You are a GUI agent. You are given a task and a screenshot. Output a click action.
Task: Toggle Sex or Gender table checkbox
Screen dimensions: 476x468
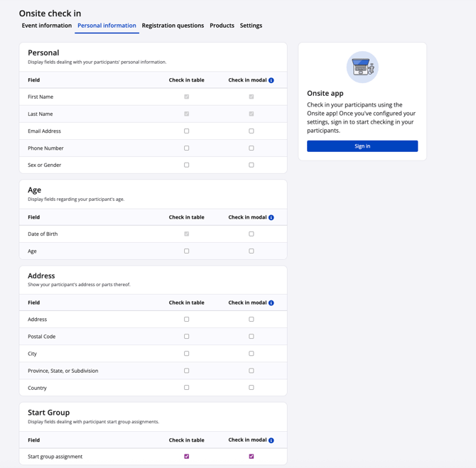pyautogui.click(x=187, y=165)
